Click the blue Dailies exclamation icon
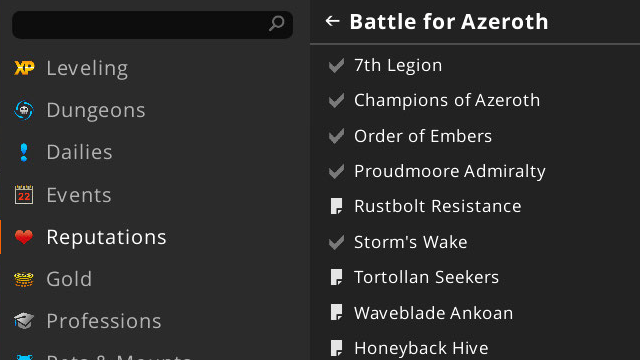 point(24,152)
